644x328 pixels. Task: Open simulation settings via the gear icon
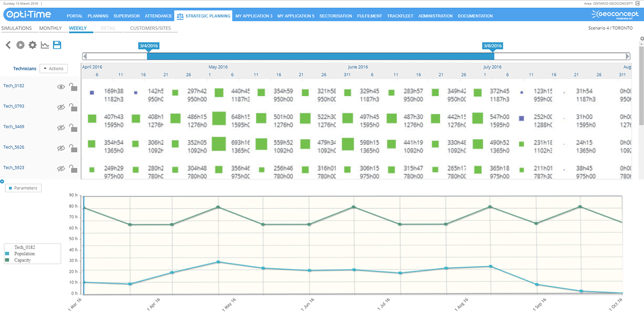click(32, 45)
